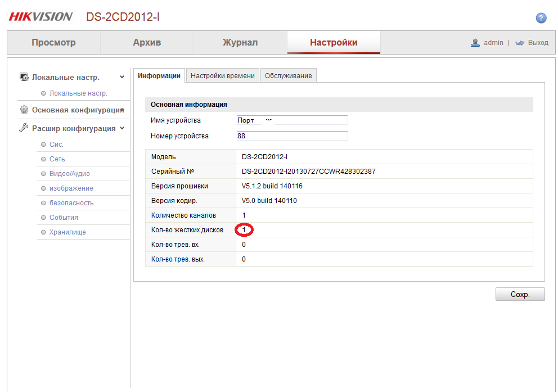Click the Кол-во трев. вых. label
This screenshot has height=392, width=558.
pos(178,259)
